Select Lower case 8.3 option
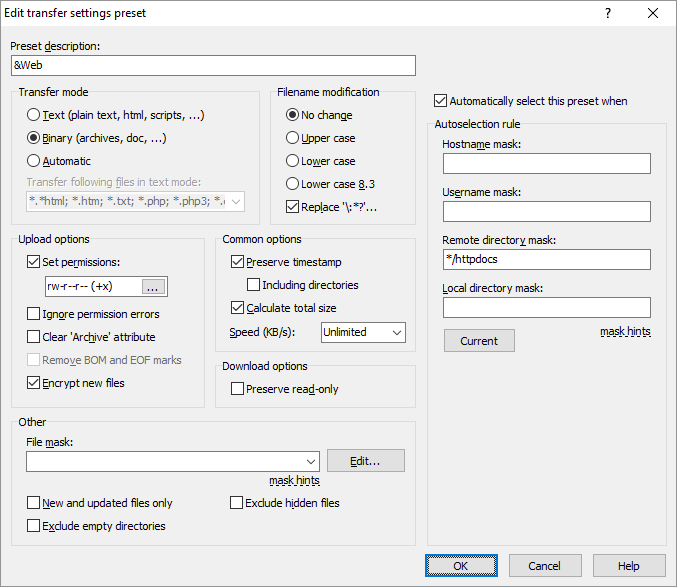 (293, 184)
